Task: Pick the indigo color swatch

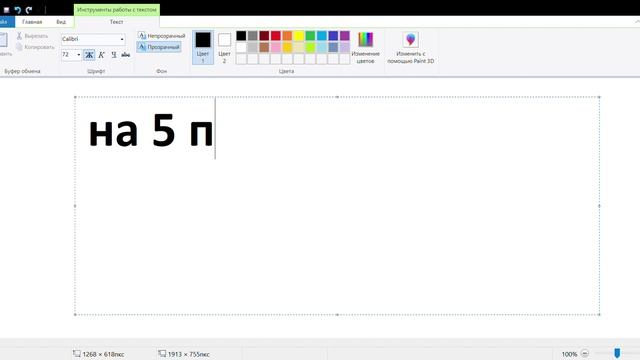Action: 333,36
